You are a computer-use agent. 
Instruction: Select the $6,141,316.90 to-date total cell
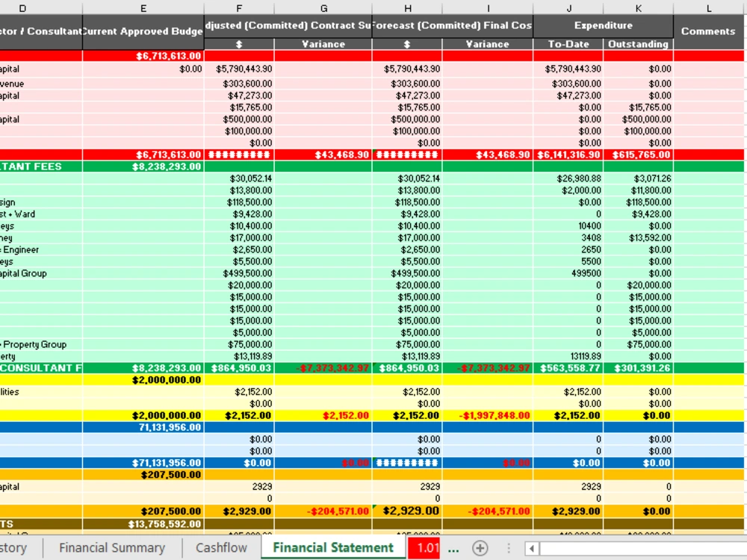(x=568, y=155)
